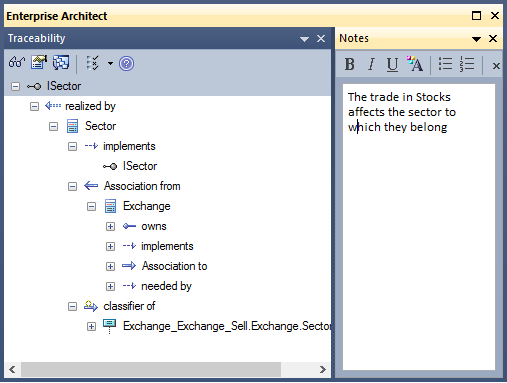The image size is (507, 383).
Task: Expand the Exchange_Exchange_Sell.Exchange.Sector node
Action: (91, 327)
